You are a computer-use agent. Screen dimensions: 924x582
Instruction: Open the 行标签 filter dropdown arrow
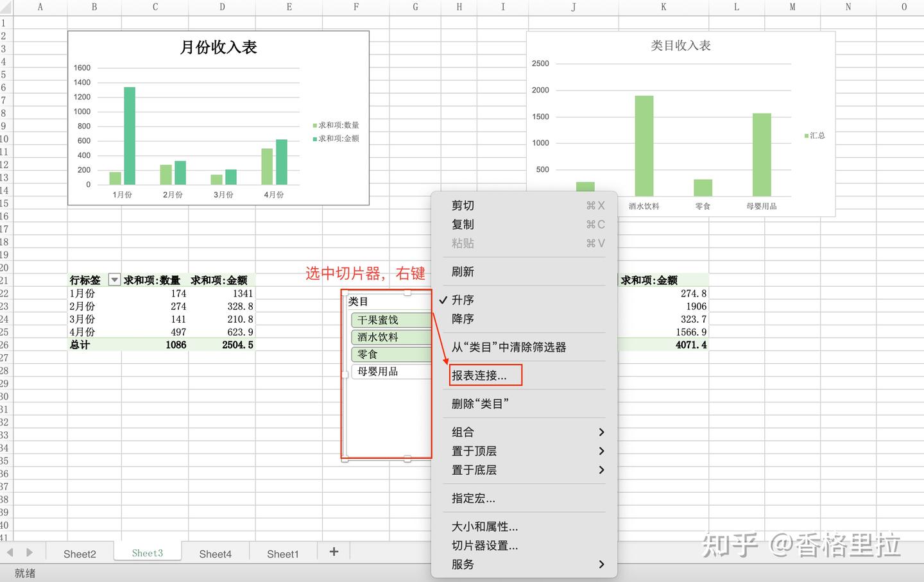pyautogui.click(x=114, y=280)
